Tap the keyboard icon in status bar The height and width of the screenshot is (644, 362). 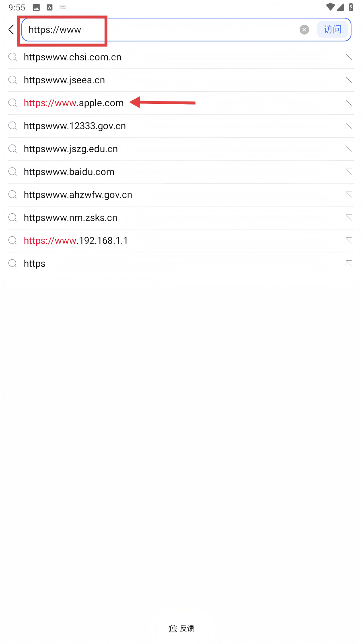coord(63,7)
